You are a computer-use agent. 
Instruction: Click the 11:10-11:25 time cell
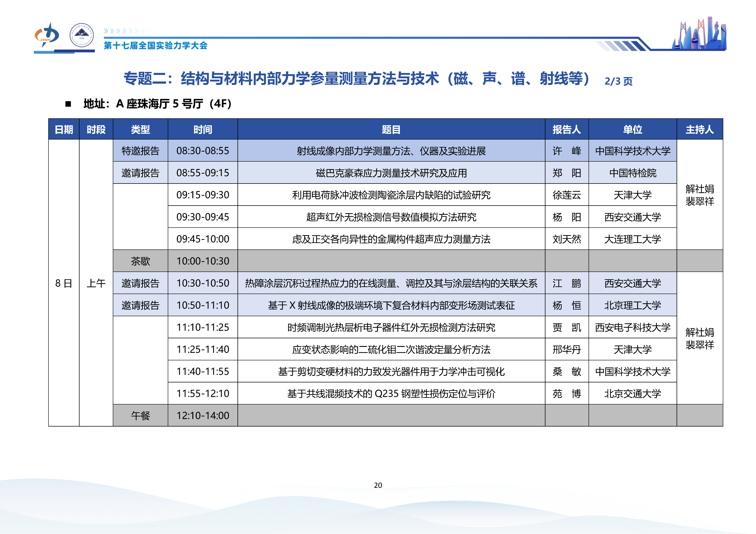click(203, 327)
